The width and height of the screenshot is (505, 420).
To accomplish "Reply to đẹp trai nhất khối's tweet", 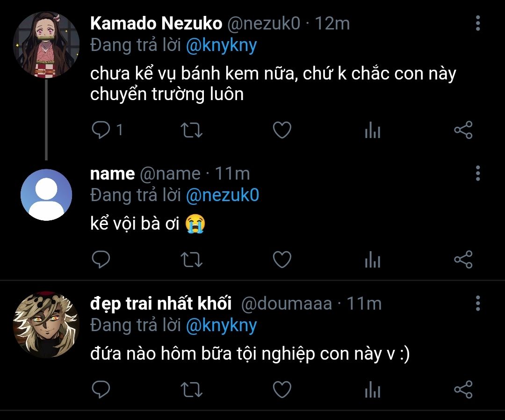I will pos(100,389).
